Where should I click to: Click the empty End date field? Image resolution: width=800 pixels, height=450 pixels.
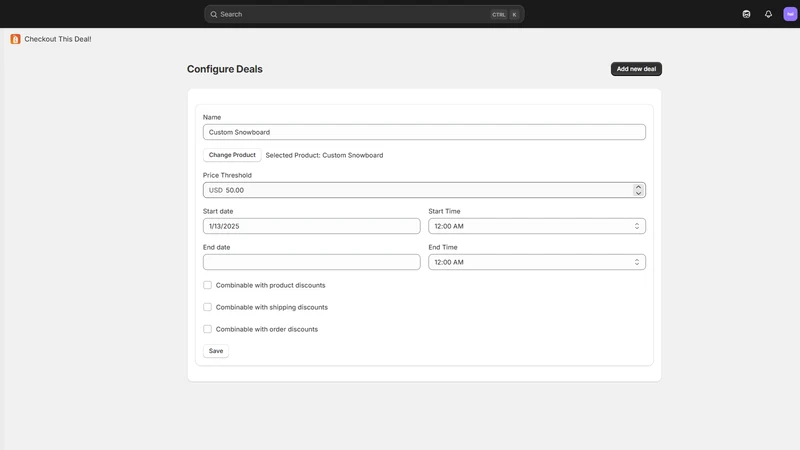pyautogui.click(x=311, y=262)
